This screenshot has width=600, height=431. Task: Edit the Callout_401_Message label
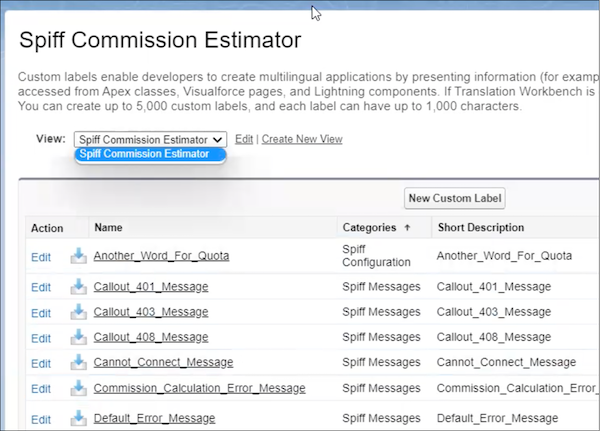(41, 287)
